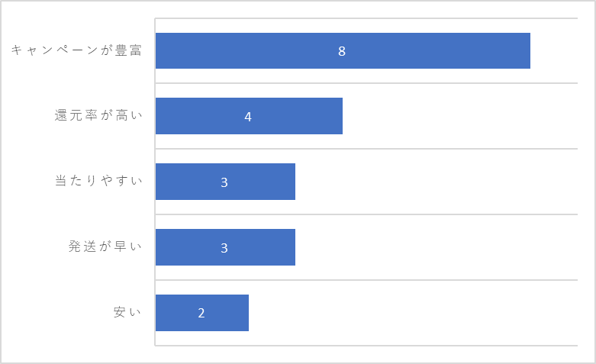Select the 当たりやすい bar

click(225, 182)
